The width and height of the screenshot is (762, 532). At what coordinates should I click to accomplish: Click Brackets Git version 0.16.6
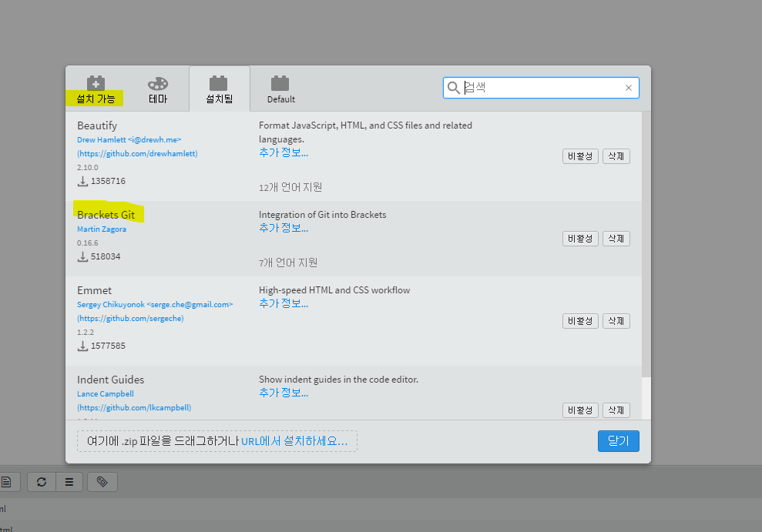pos(88,243)
